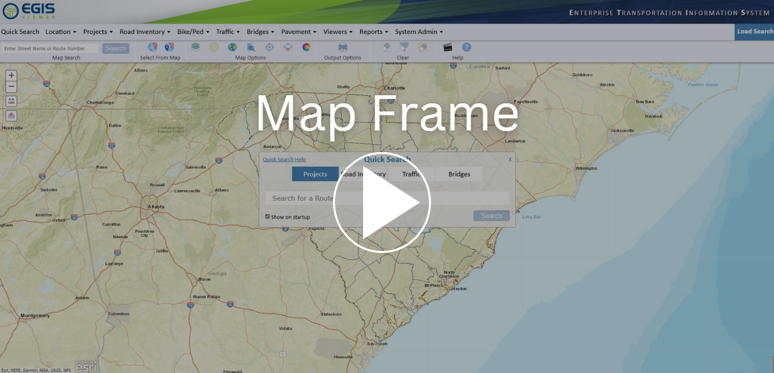Zoom in with the map plus button
Image resolution: width=774 pixels, height=373 pixels.
coord(11,75)
